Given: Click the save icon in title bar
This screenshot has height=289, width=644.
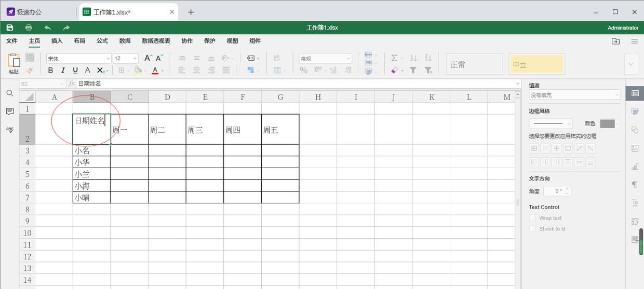Looking at the screenshot, I should [10, 27].
